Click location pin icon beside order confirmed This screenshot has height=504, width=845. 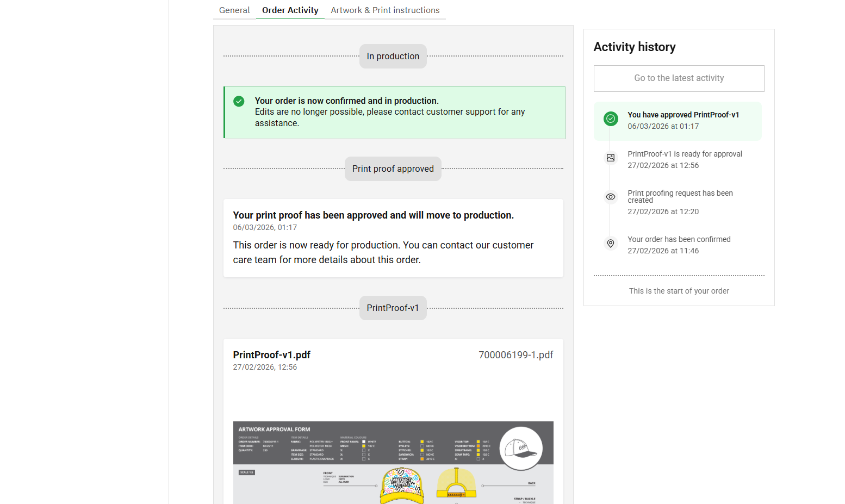(611, 244)
